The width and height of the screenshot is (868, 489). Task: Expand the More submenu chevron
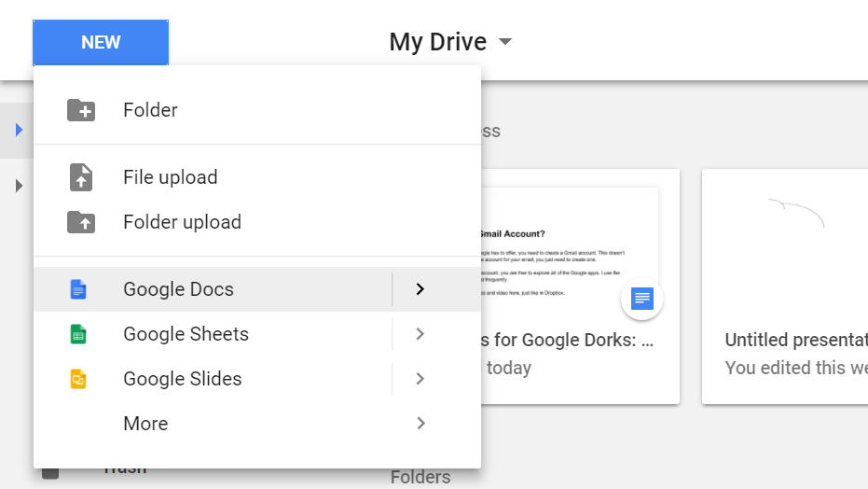[420, 424]
